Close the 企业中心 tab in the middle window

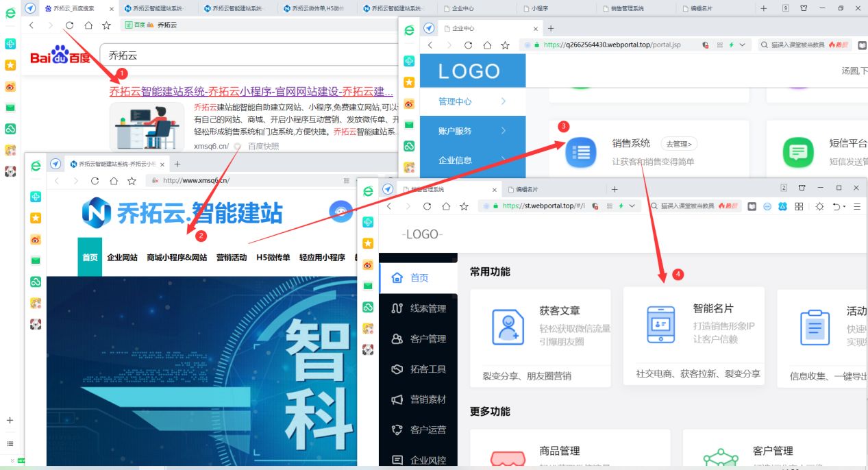click(534, 29)
